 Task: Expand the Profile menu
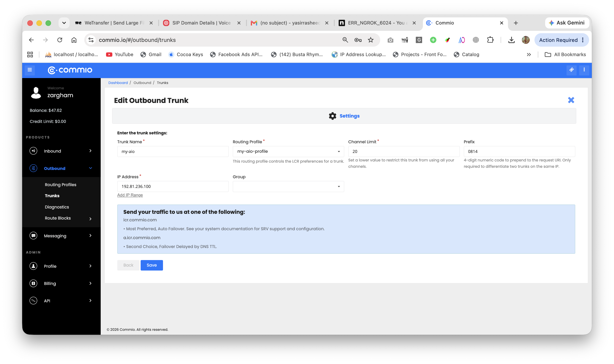(90, 266)
